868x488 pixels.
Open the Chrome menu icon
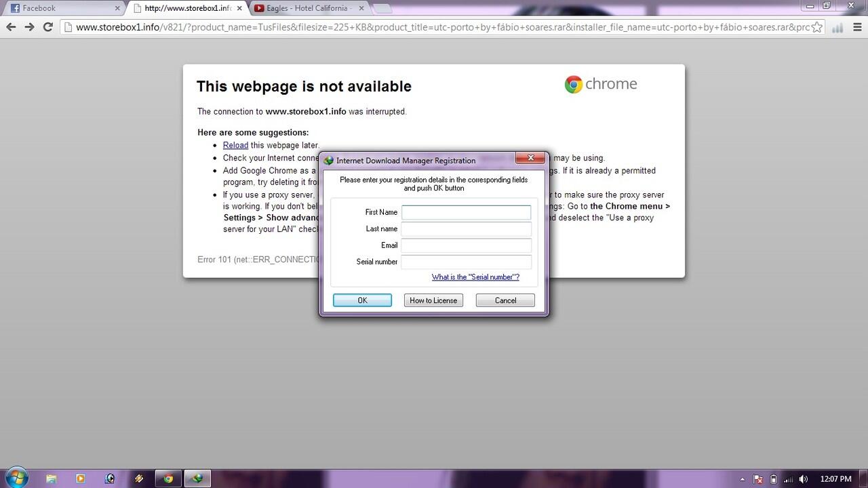pyautogui.click(x=856, y=27)
